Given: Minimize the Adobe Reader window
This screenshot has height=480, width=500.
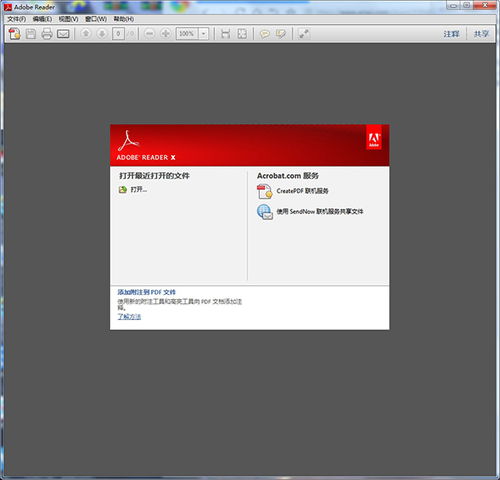Looking at the screenshot, I should pos(453,5).
